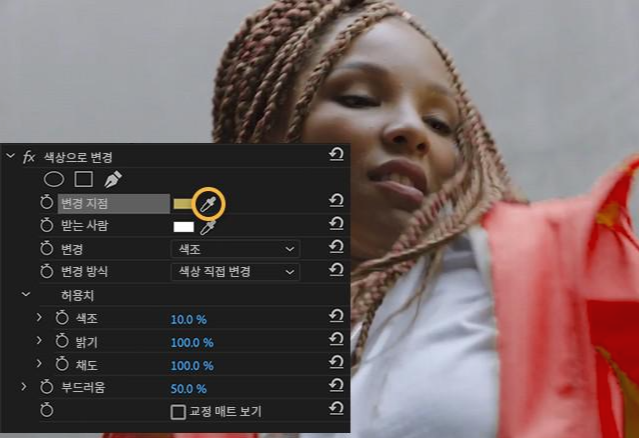Expand the 부드러움 row
The height and width of the screenshot is (438, 639).
pyautogui.click(x=24, y=386)
